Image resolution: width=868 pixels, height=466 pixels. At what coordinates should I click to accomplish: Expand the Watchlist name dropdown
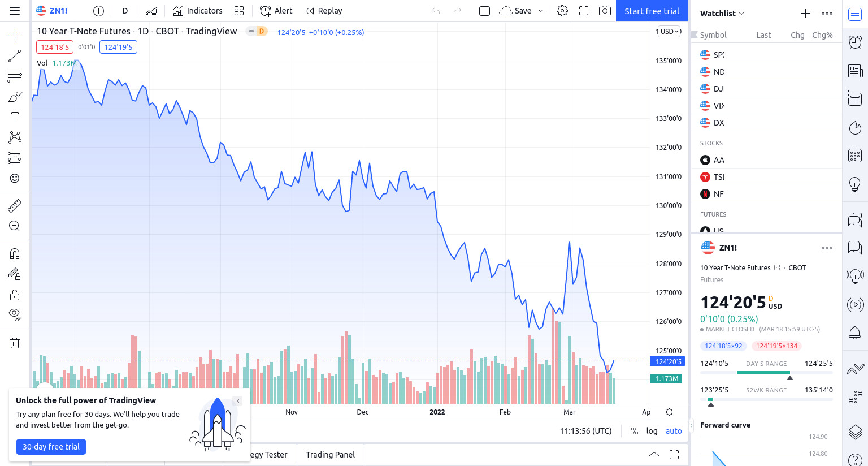(x=722, y=14)
